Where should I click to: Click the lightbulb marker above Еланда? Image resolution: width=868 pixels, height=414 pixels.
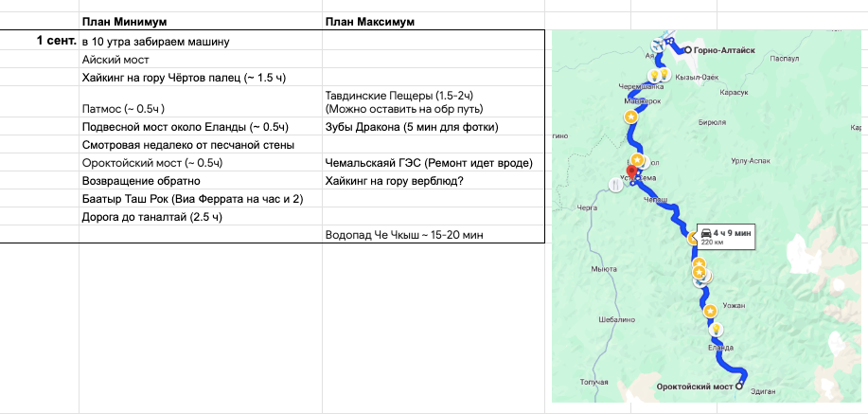pos(717,329)
